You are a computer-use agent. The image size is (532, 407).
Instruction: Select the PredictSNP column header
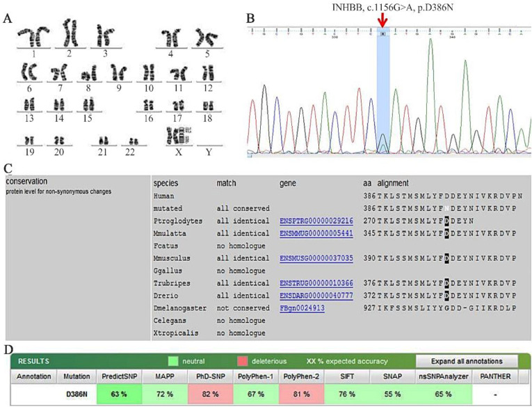point(119,376)
